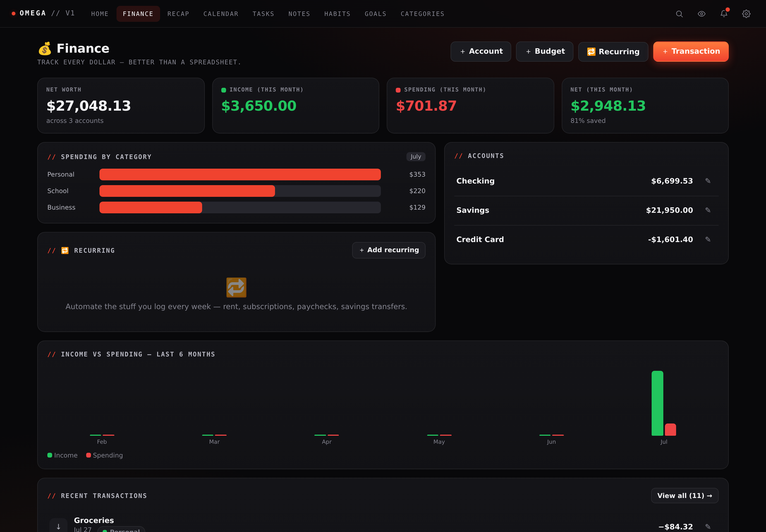Open the Categories tab

click(x=422, y=14)
